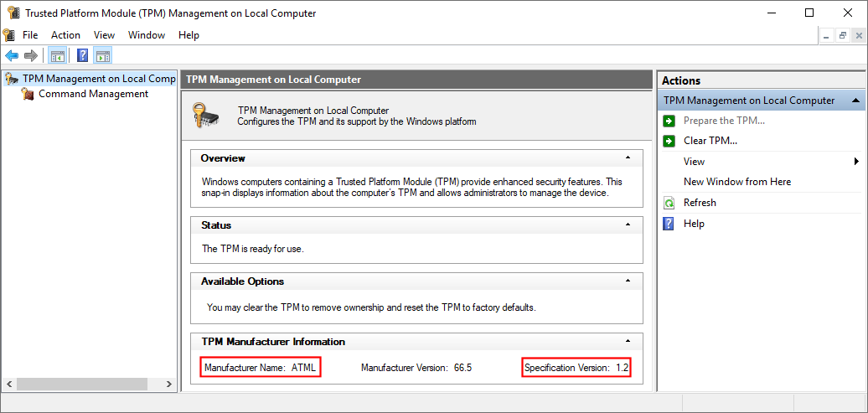Expand the View submenu in Actions pane

click(856, 162)
